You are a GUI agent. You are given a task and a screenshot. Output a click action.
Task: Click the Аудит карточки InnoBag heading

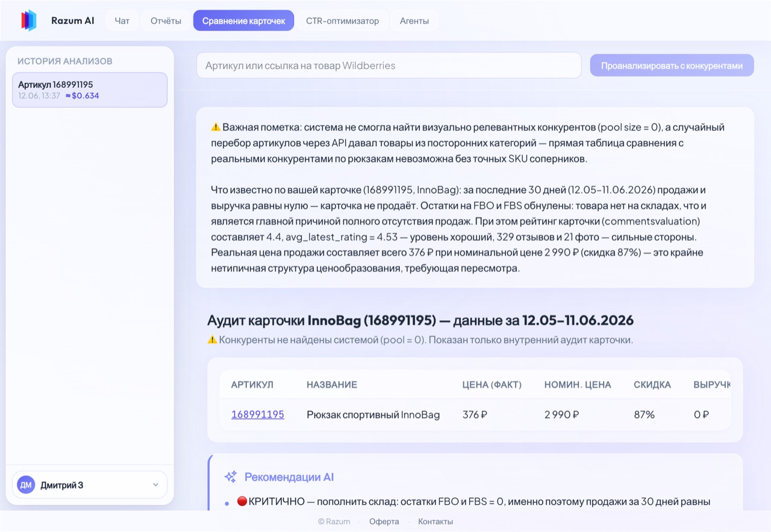click(420, 320)
